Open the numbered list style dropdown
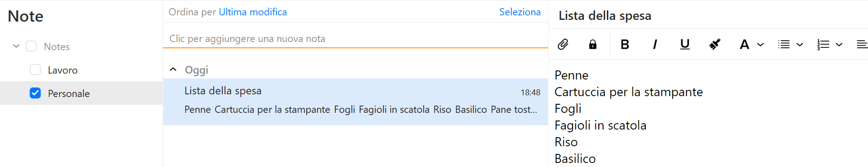 pos(839,44)
